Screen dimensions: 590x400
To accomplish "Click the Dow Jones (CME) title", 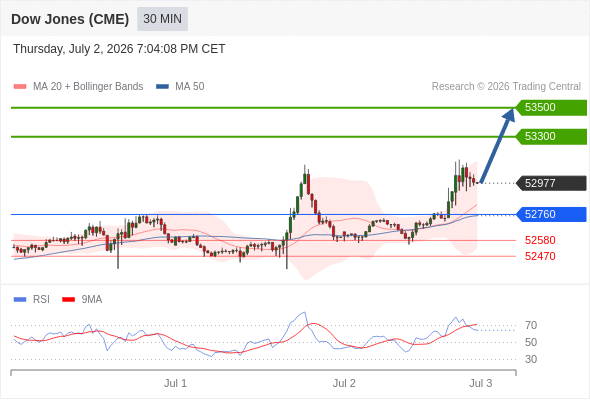I will [x=70, y=19].
